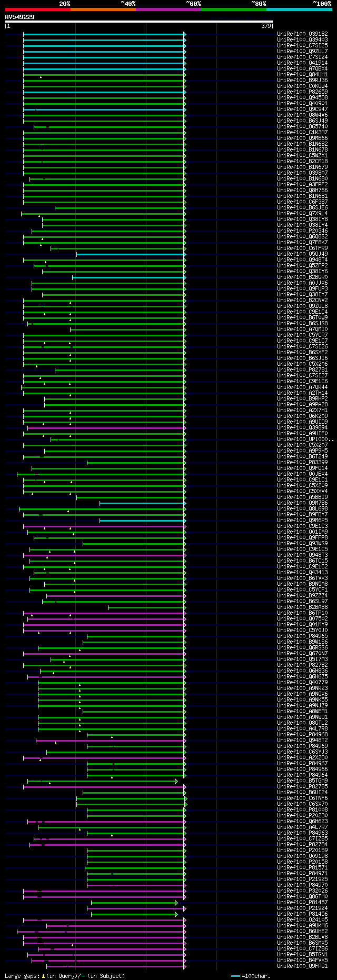Click the UniRef100_Q8L698 entry

pyautogui.click(x=302, y=509)
